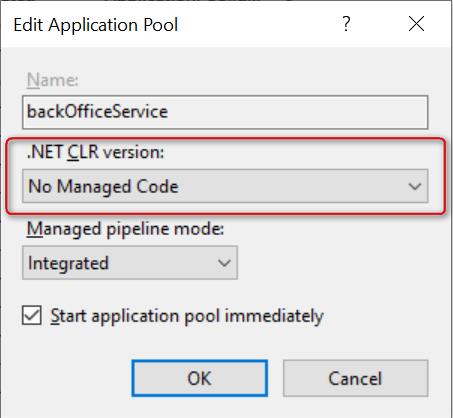Open the Managed pipeline mode dropdown
453x418 pixels.
pos(130,263)
